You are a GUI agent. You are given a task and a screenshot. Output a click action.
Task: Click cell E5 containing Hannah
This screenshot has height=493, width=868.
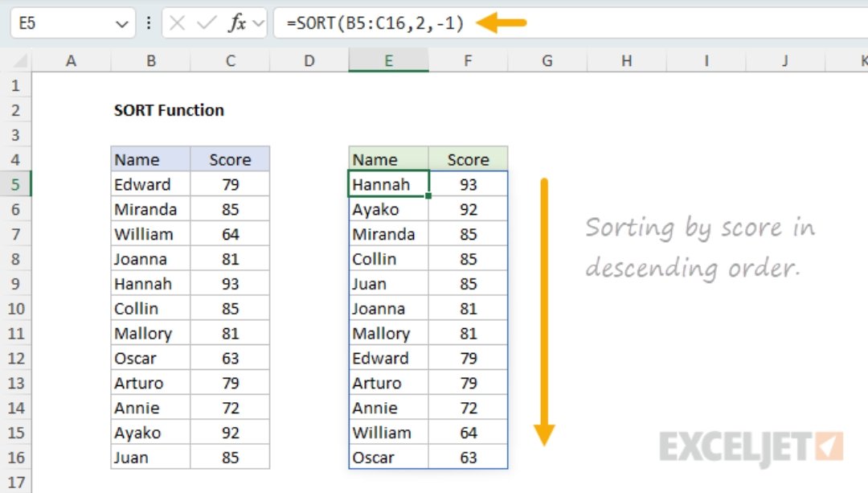click(x=388, y=184)
